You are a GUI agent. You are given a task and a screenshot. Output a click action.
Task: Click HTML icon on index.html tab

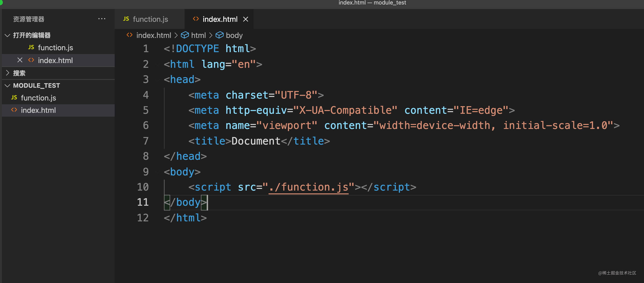(196, 19)
